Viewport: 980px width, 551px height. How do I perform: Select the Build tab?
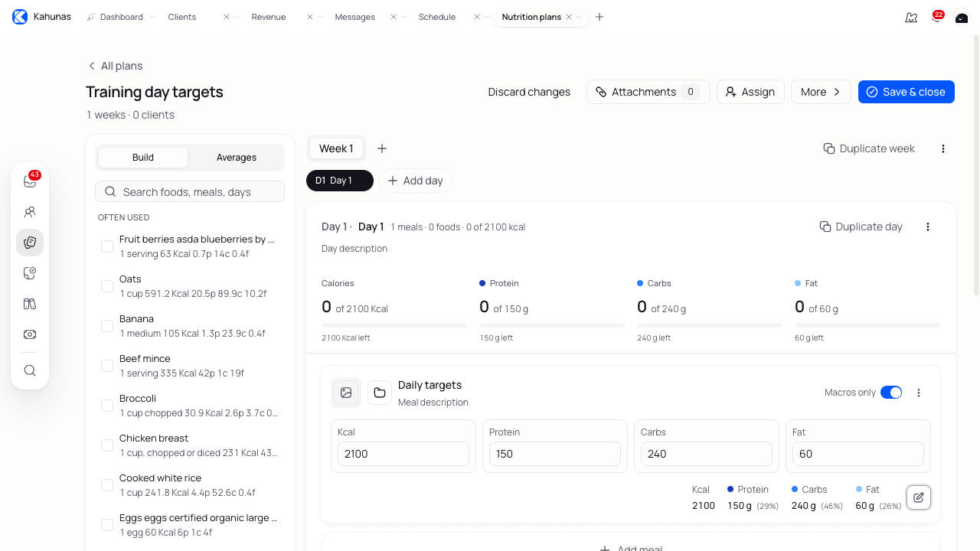point(143,158)
